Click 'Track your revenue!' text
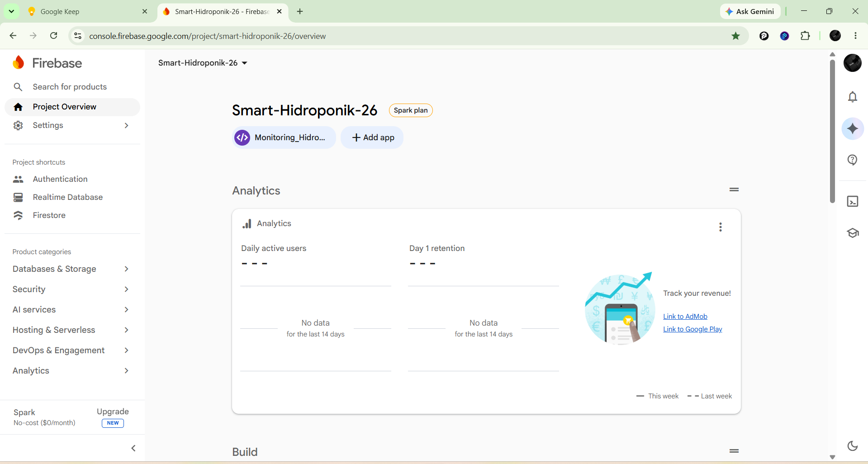868x464 pixels. pyautogui.click(x=697, y=293)
